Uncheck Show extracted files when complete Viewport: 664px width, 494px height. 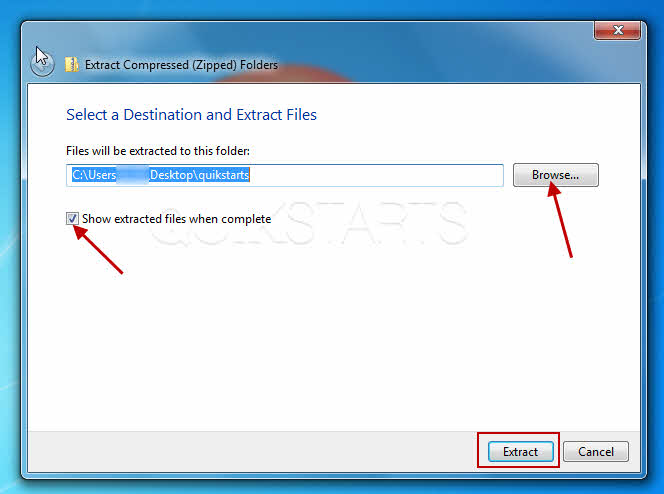click(72, 218)
